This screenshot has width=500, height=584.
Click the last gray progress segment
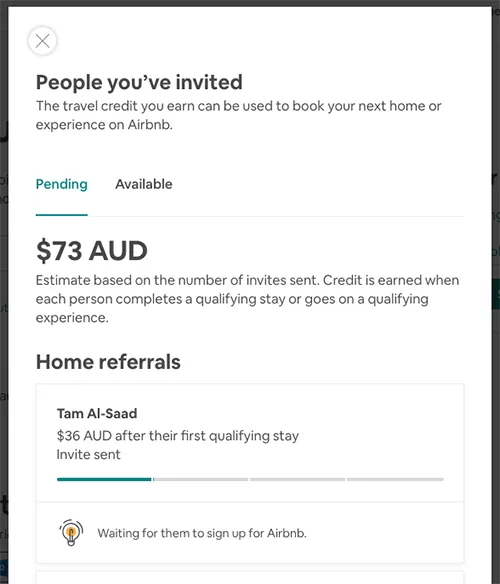click(395, 479)
